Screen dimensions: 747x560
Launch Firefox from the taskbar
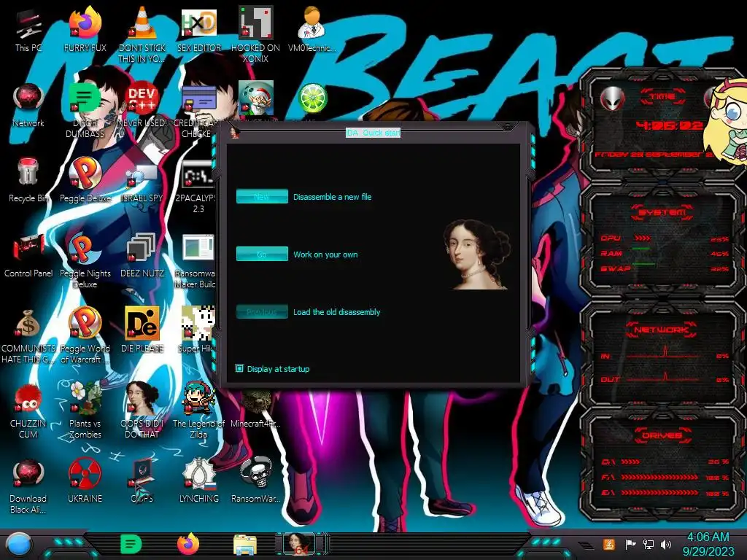tap(188, 544)
